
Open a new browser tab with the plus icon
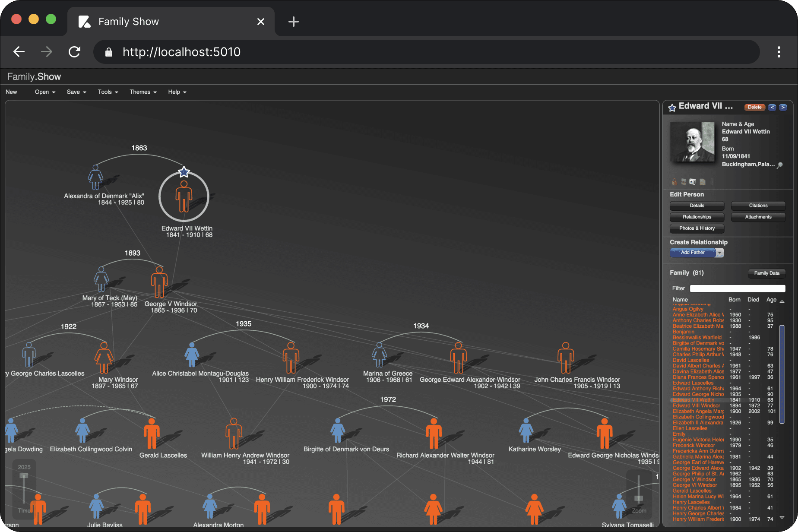pos(294,21)
